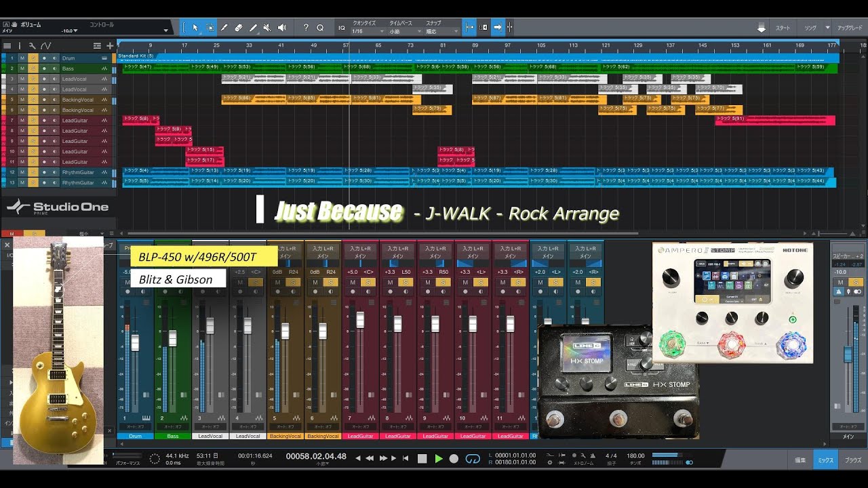
Task: Click the Q quantize icon
Action: [320, 28]
